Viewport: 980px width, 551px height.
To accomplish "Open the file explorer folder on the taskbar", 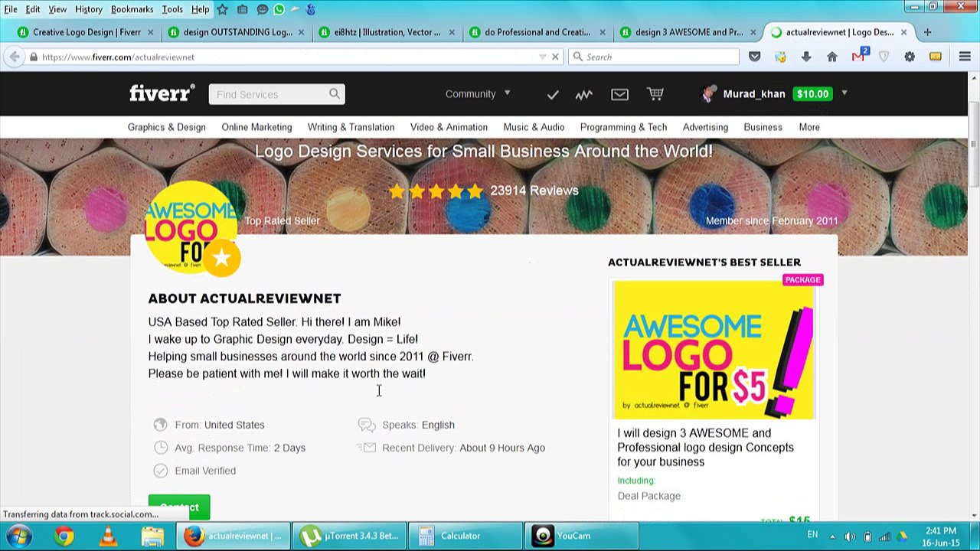I will coord(152,536).
